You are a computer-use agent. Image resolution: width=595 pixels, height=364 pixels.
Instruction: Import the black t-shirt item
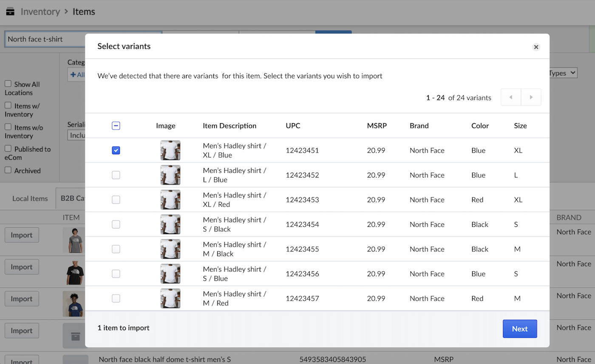[x=22, y=267]
